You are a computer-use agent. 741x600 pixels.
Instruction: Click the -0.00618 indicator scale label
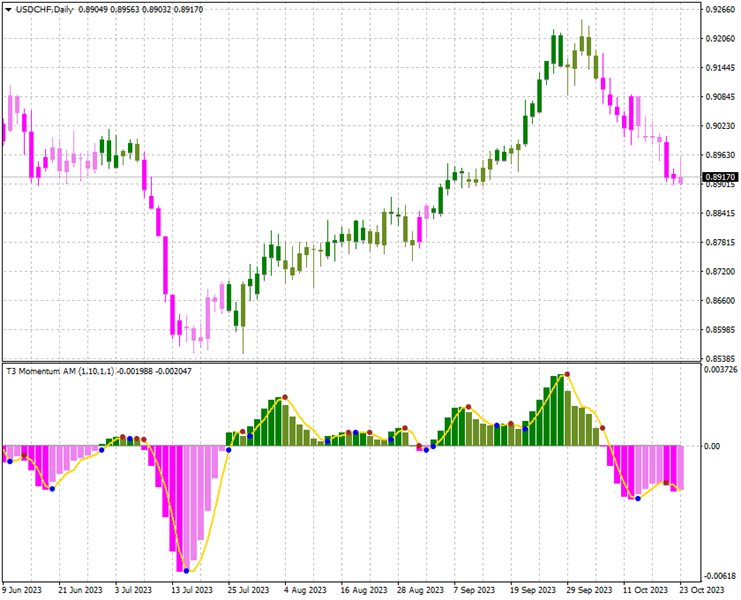pos(719,576)
